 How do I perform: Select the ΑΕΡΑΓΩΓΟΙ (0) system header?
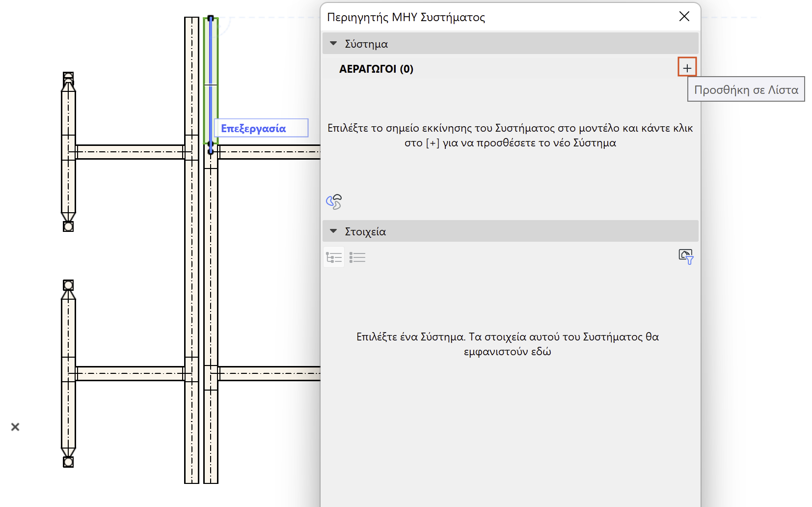tap(376, 69)
